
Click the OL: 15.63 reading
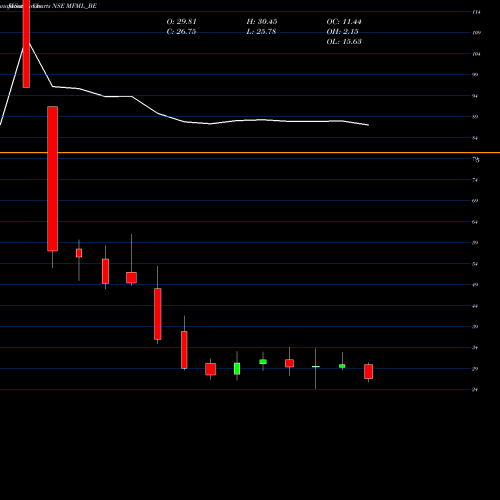[x=344, y=42]
